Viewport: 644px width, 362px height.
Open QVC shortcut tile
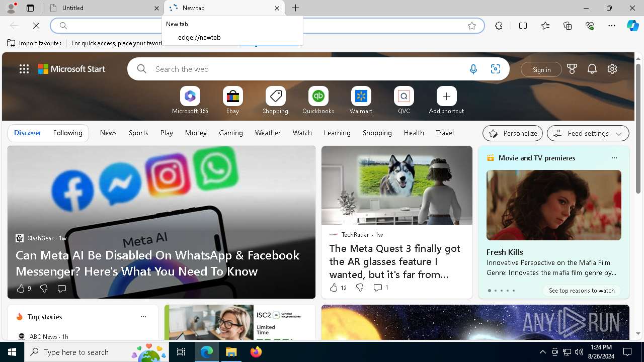click(404, 101)
